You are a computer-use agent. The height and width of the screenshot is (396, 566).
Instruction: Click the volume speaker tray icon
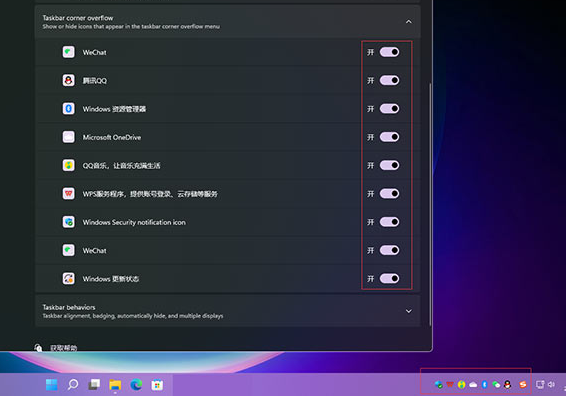click(x=551, y=385)
